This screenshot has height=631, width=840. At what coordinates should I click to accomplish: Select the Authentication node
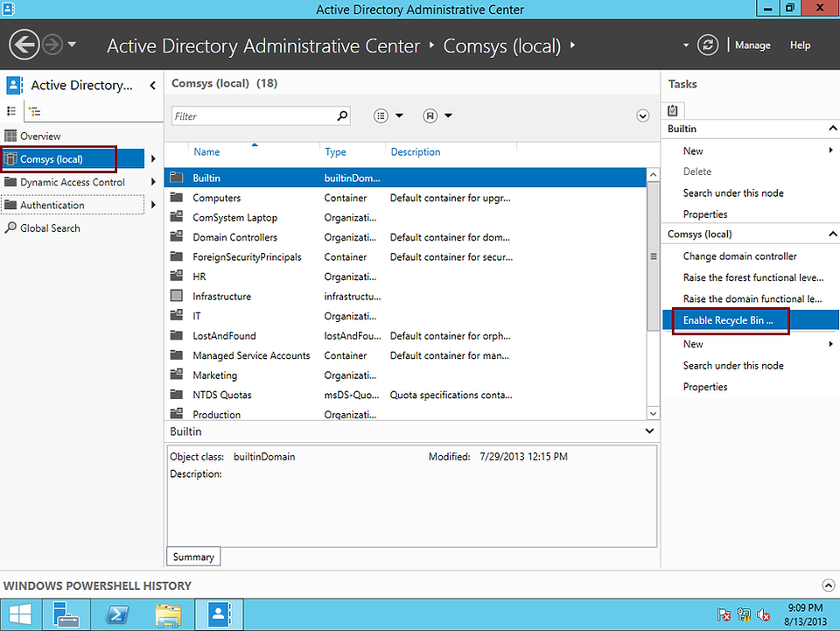[x=73, y=205]
